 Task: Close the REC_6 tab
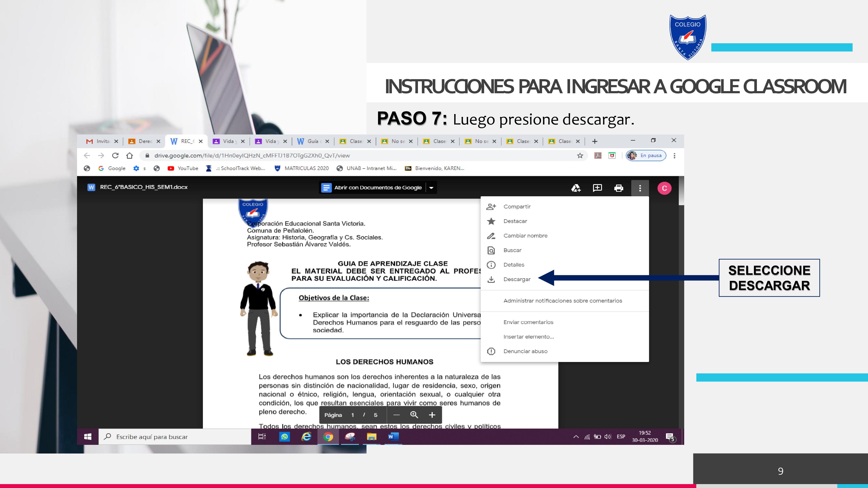click(x=201, y=141)
